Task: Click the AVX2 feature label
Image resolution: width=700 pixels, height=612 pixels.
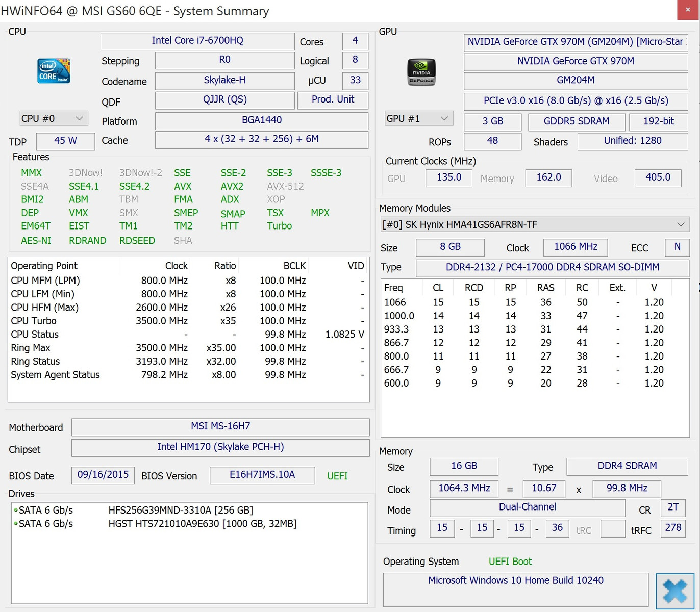Action: click(x=232, y=186)
